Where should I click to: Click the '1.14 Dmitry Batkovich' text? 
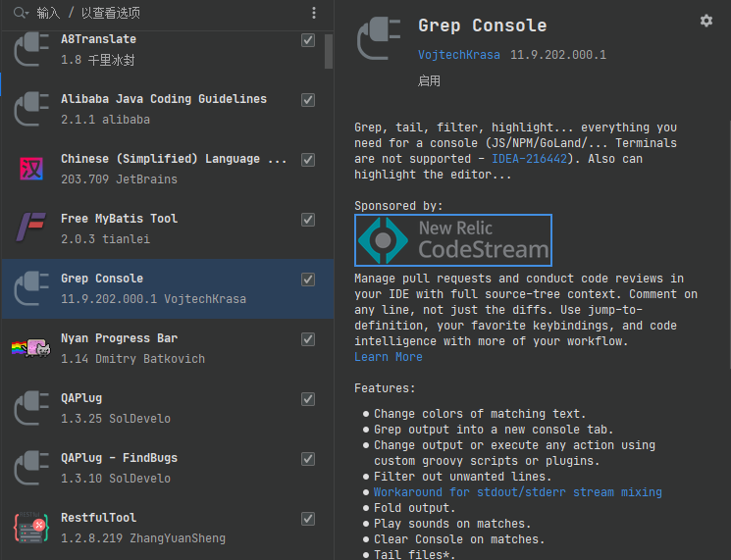point(132,359)
